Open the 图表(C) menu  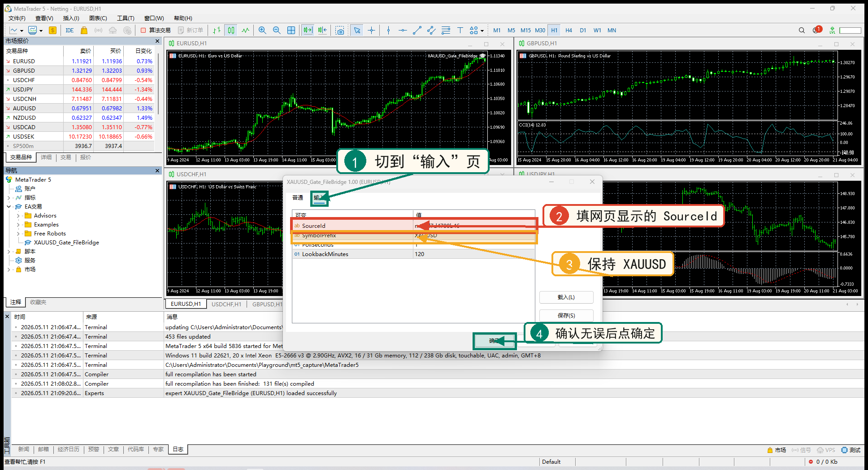tap(98, 18)
